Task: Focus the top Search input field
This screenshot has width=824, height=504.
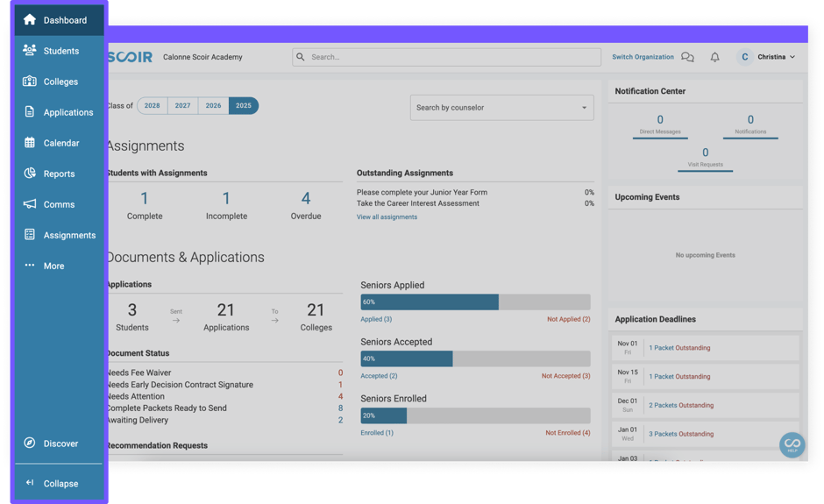Action: (447, 57)
